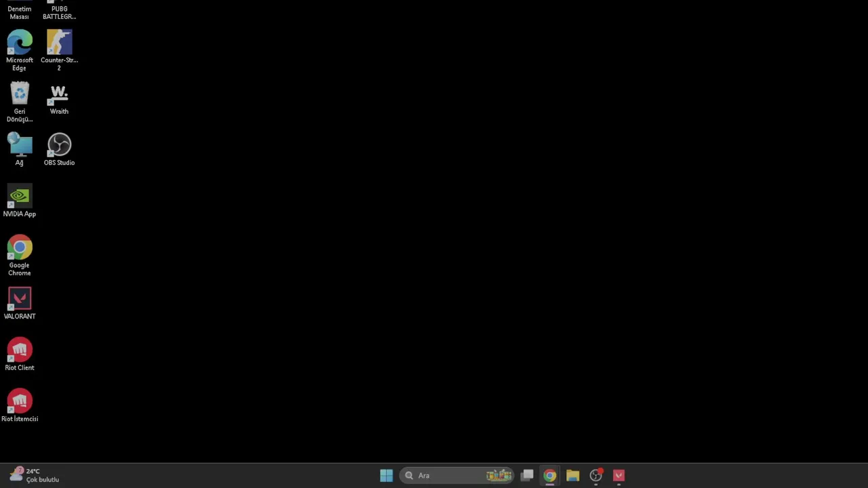Switch to OBS Studio in the taskbar
This screenshot has height=488, width=868.
coord(596,476)
